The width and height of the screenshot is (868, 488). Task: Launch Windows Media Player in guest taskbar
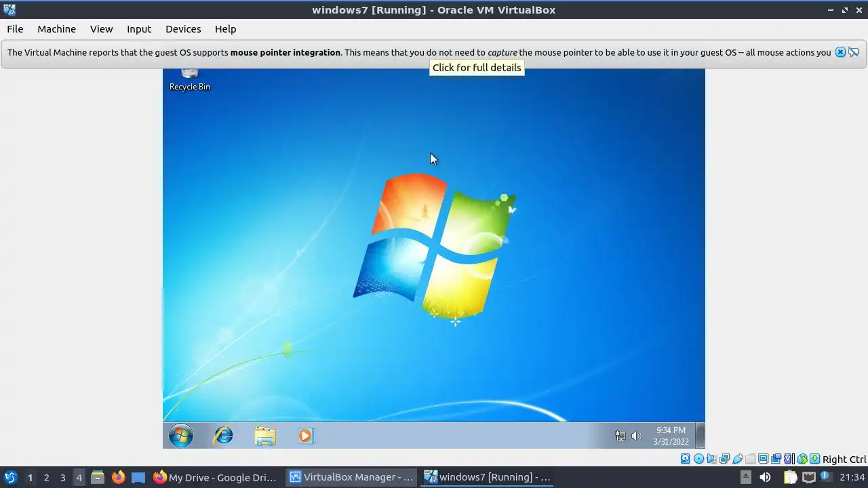tap(305, 436)
